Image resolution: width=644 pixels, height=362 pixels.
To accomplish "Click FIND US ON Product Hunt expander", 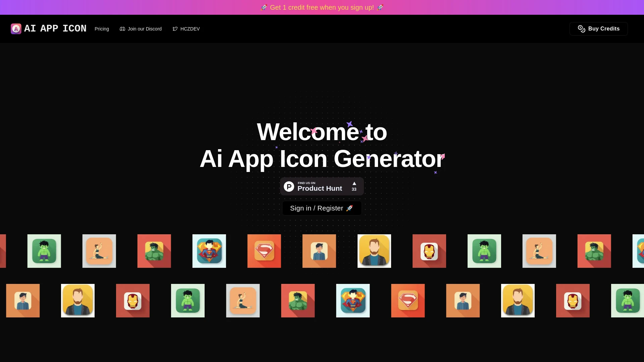I will [322, 186].
